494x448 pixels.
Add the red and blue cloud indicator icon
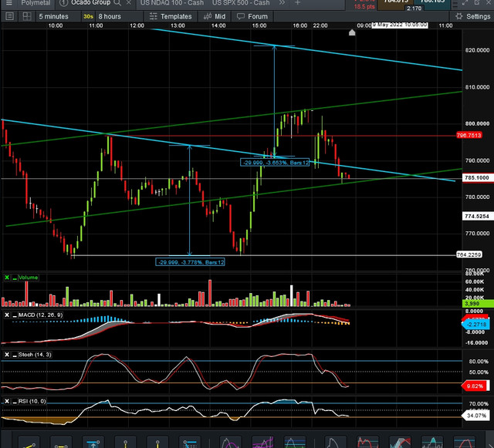[400, 442]
